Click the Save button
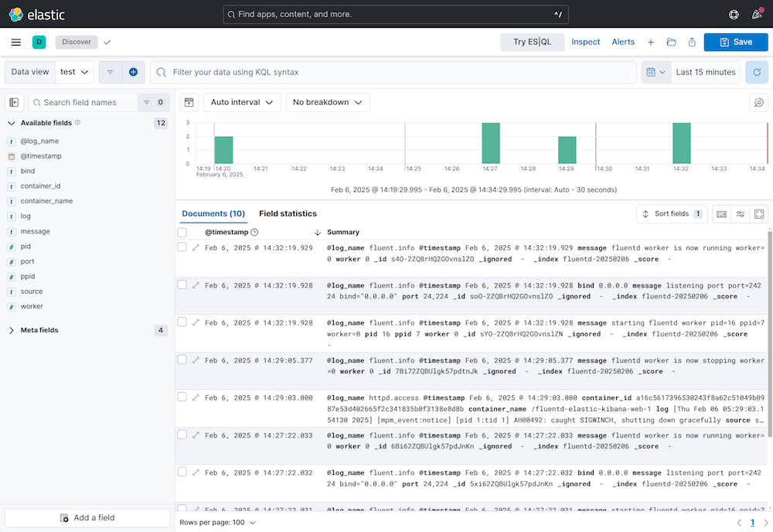Viewport: 773px width, 532px height. [x=736, y=42]
